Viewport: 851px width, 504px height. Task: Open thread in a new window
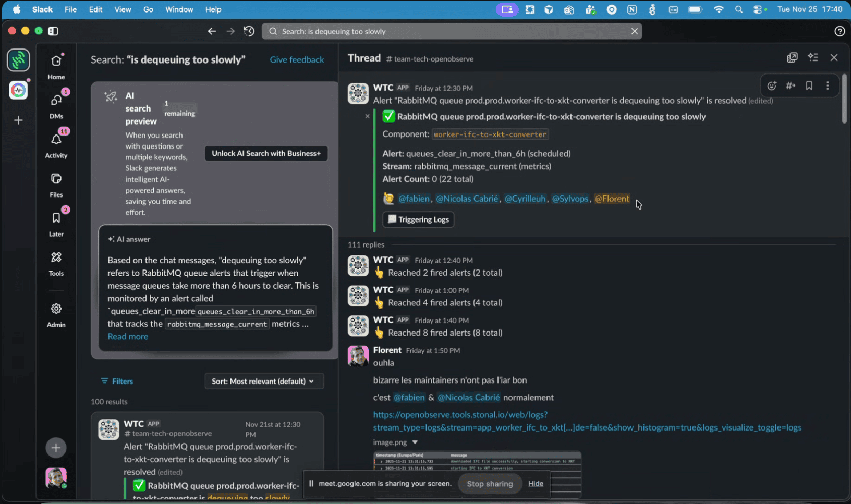coord(792,57)
